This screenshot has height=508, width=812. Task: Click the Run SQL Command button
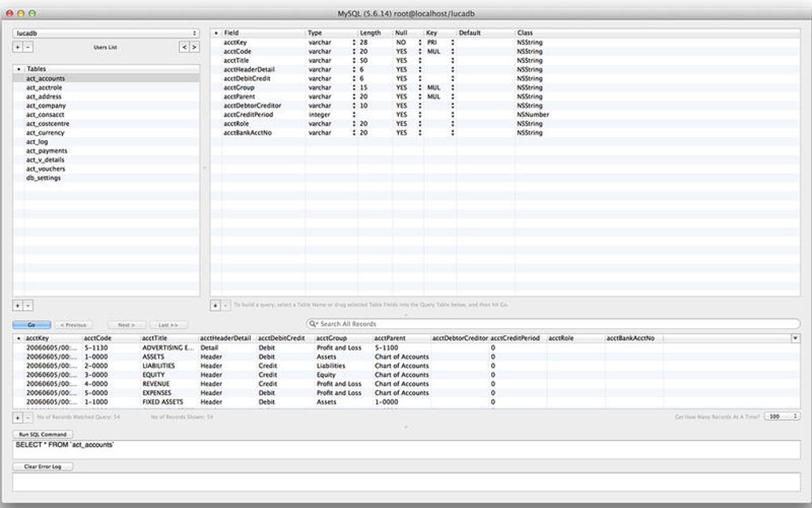42,435
